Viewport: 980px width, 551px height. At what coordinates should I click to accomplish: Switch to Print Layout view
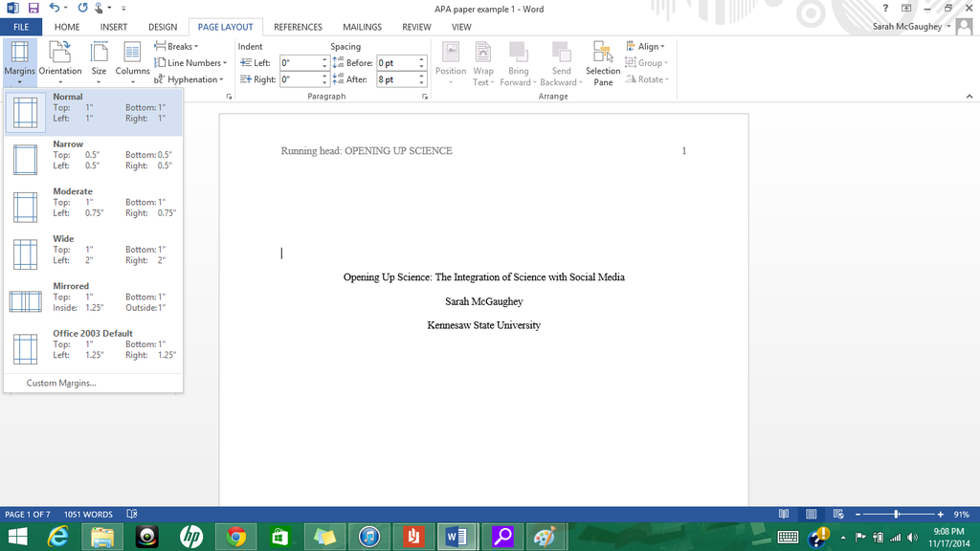point(812,514)
